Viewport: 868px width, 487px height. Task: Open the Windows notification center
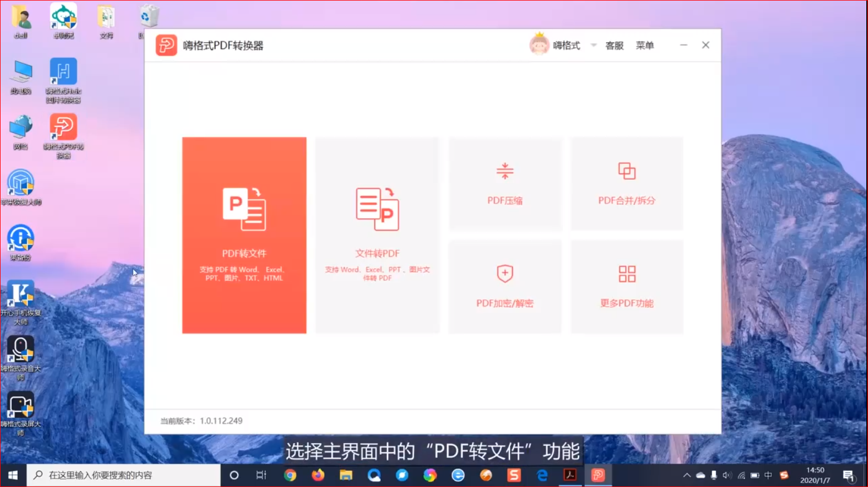click(x=849, y=475)
